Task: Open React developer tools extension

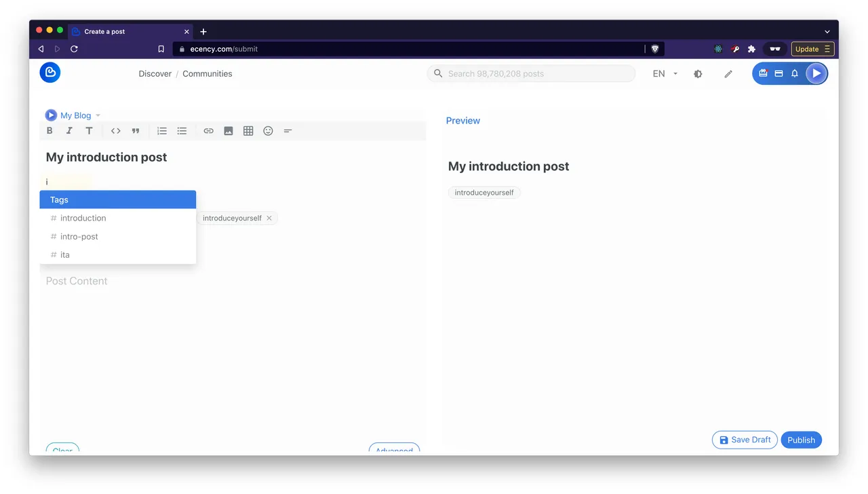Action: 718,49
